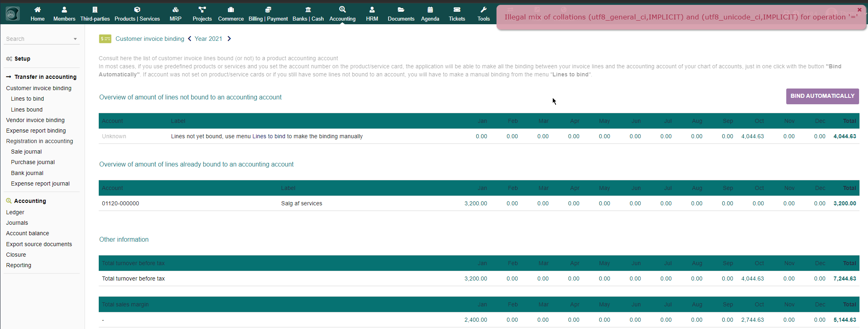The image size is (868, 329).
Task: Expand the Search box dropdown arrow
Action: pyautogui.click(x=75, y=39)
